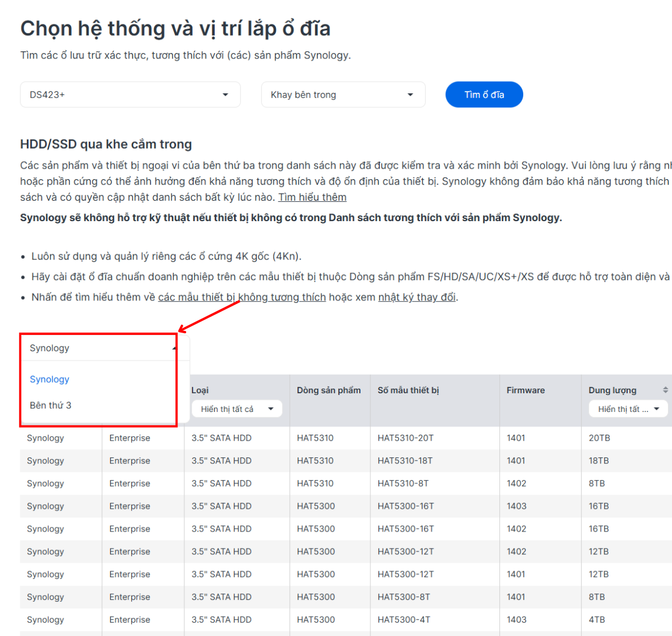Click heading HDD/SSD qua khe cắm trong
The image size is (672, 636).
106,144
